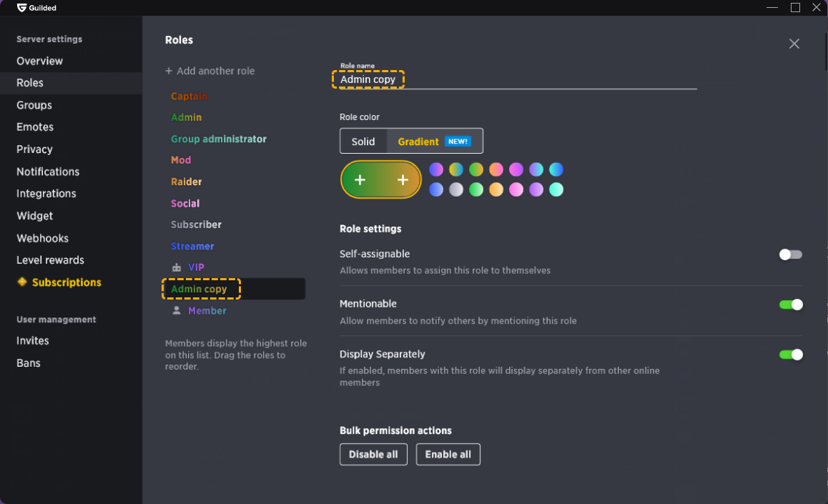Pick the magenta-to-purple gradient swatch
Screen dimensions: 828x504
tap(516, 169)
